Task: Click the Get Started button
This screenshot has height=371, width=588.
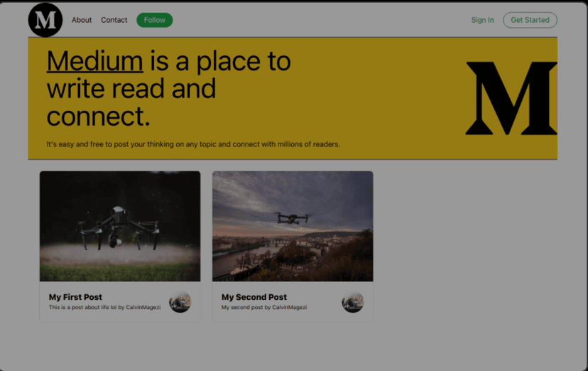Action: (x=530, y=20)
